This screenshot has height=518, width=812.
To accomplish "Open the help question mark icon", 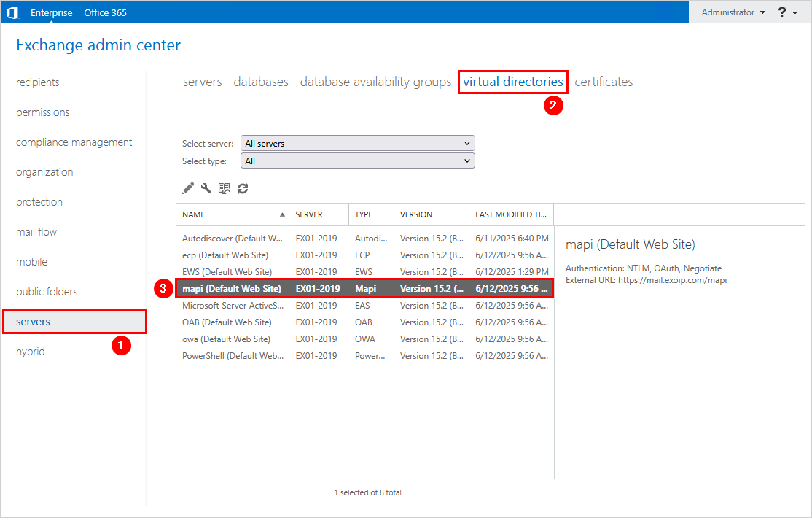I will coord(781,12).
